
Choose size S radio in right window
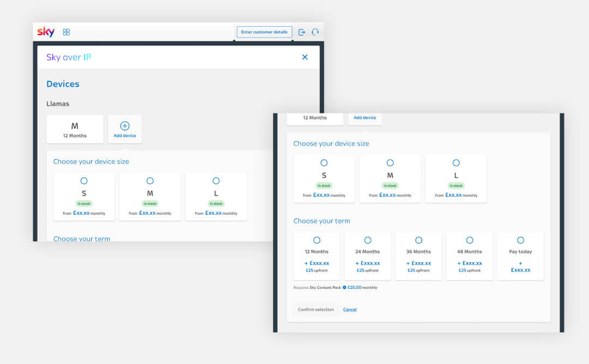(x=324, y=163)
